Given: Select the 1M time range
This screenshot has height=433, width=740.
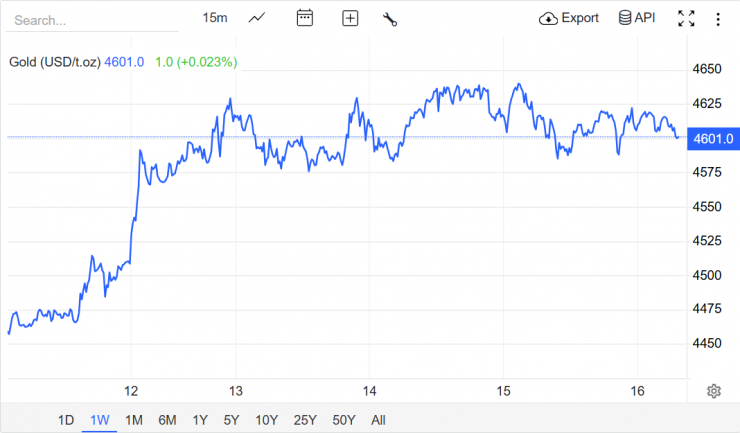Looking at the screenshot, I should [x=134, y=420].
